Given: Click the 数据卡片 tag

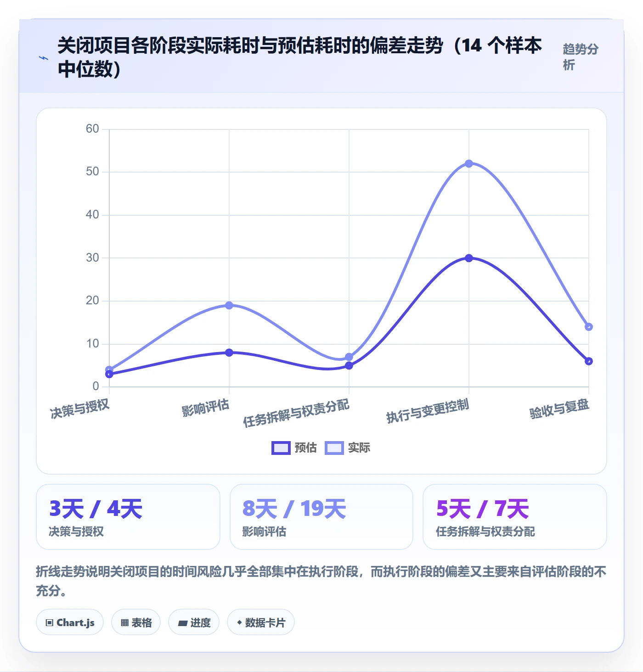Looking at the screenshot, I should pyautogui.click(x=261, y=622).
